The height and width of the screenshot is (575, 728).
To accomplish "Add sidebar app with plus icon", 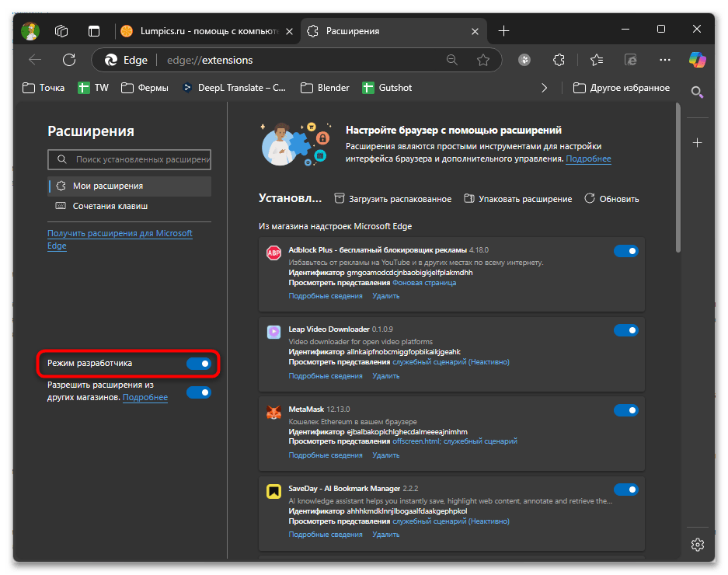I will (x=698, y=143).
